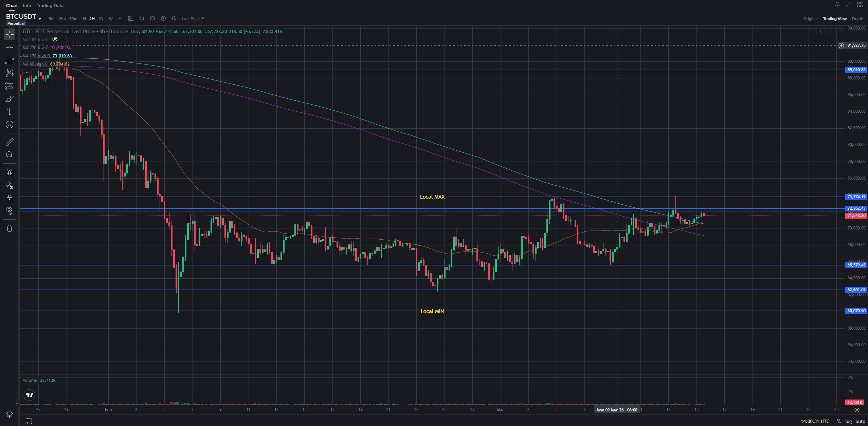
Task: Toggle visibility of MA 182 low indicator
Action: pos(55,40)
